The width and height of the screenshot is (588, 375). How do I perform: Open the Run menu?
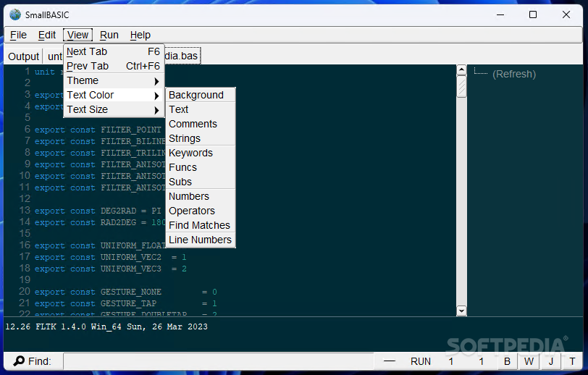pos(109,35)
